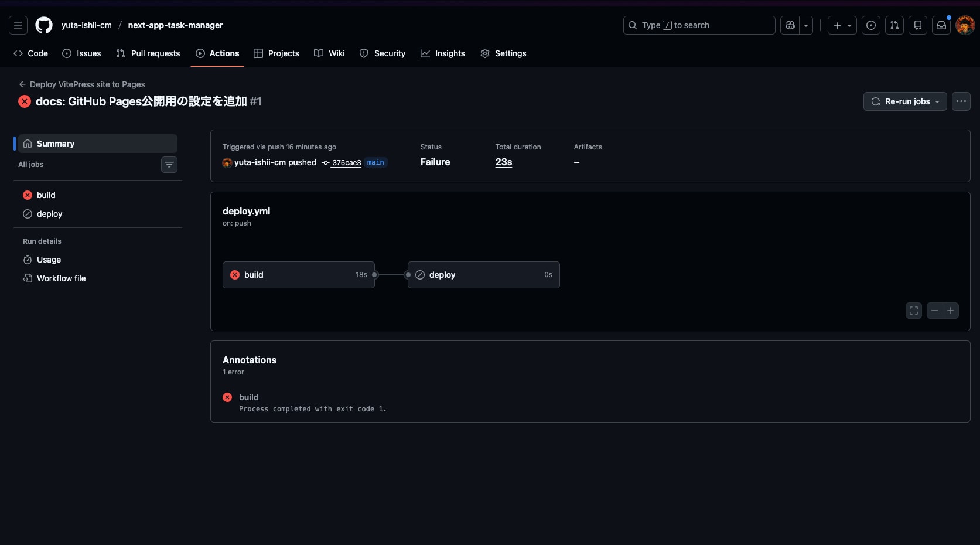Switch to the Actions tab
This screenshot has height=545, width=980.
[x=217, y=53]
